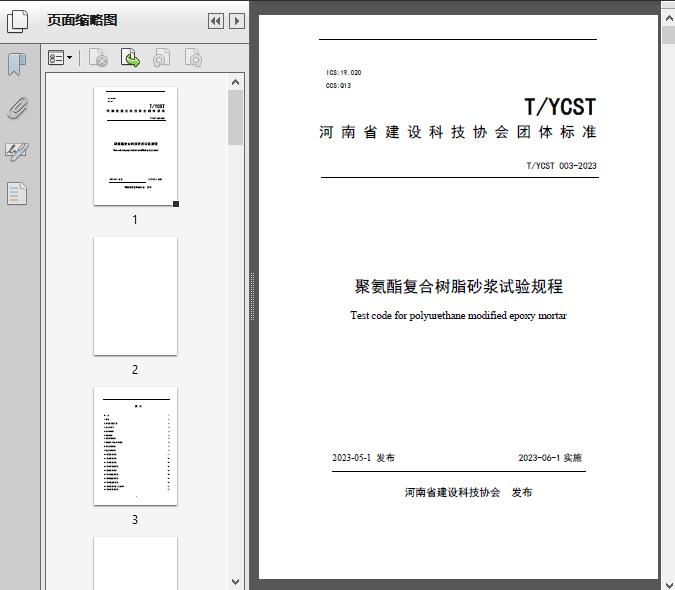Screen dimensions: 675x590
Task: Click page number label 3 under thumbnail
Action: [x=135, y=520]
